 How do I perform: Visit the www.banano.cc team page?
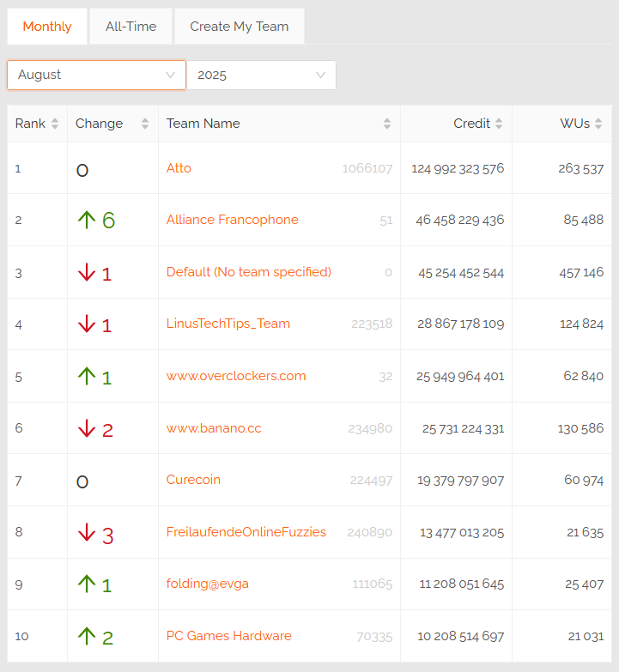point(214,428)
